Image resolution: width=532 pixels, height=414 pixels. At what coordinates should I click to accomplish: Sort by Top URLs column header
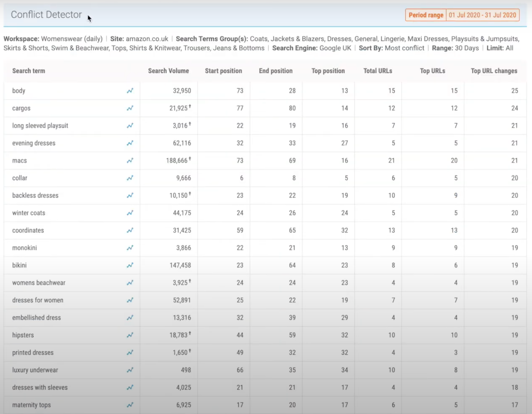pos(432,71)
